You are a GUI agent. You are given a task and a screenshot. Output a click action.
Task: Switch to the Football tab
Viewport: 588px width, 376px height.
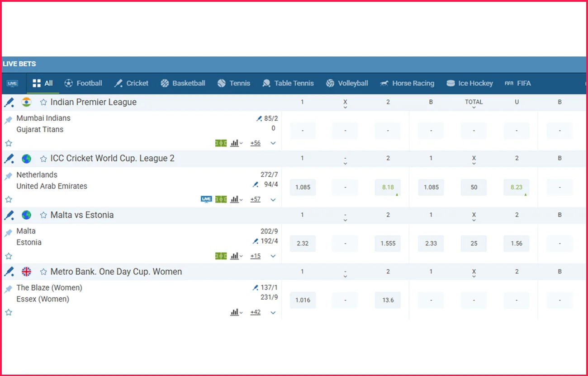pos(84,83)
